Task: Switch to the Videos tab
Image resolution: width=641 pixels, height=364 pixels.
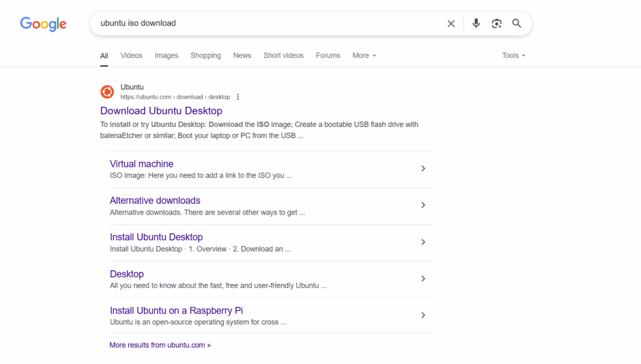Action: (131, 56)
